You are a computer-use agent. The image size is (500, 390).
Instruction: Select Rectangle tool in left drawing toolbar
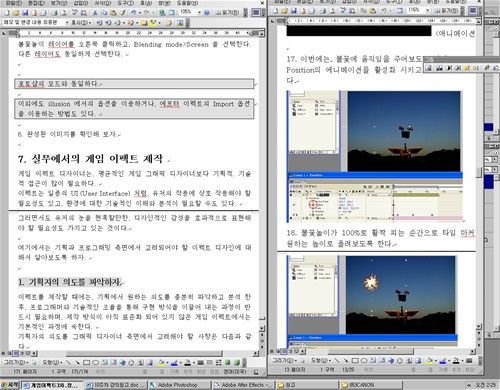tap(87, 363)
